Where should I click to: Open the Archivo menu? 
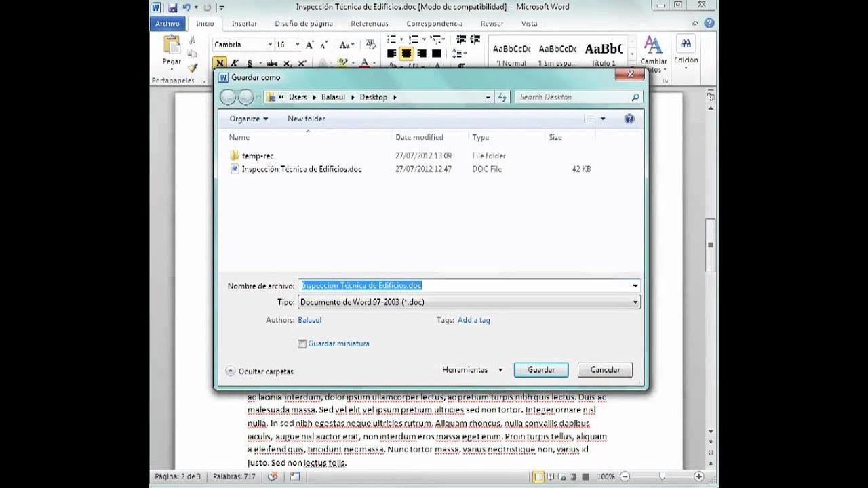tap(167, 23)
